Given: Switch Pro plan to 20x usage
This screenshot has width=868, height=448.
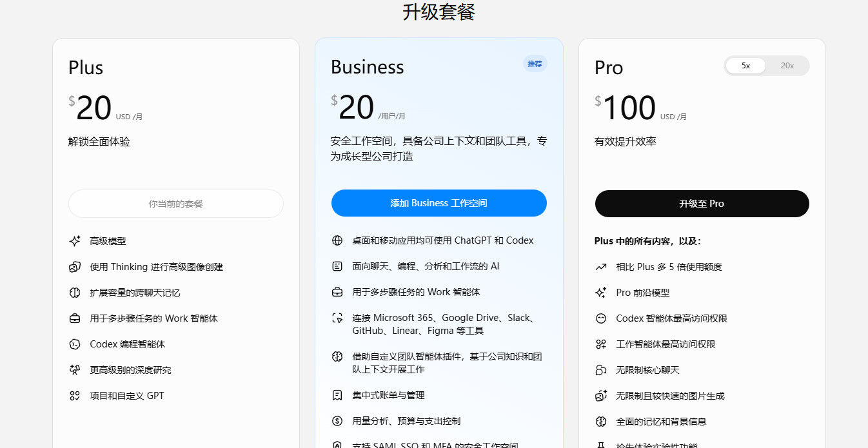Looking at the screenshot, I should click(x=787, y=66).
